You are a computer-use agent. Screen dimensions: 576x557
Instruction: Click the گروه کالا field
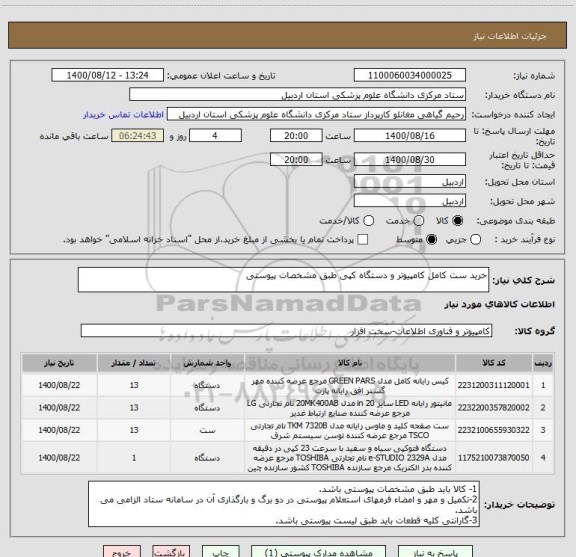(286, 331)
